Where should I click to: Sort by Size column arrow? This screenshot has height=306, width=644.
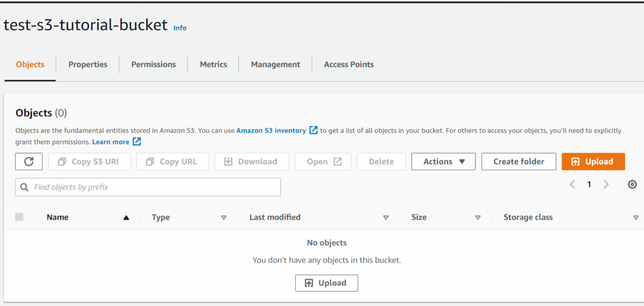(478, 218)
